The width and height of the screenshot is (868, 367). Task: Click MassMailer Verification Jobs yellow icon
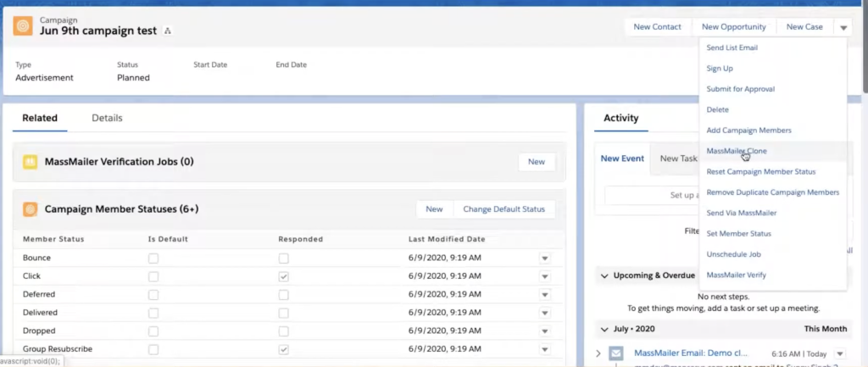(30, 162)
